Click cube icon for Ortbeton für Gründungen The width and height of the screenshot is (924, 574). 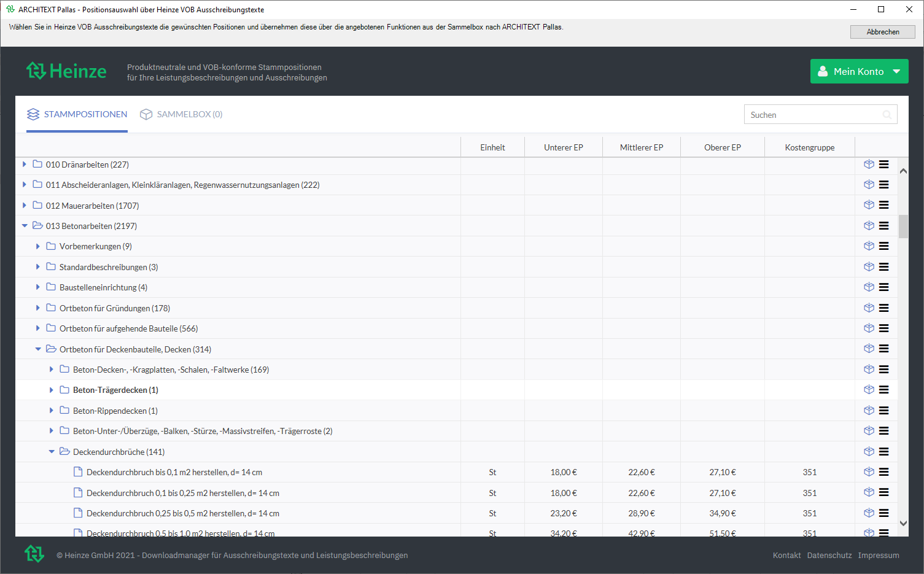(x=869, y=308)
